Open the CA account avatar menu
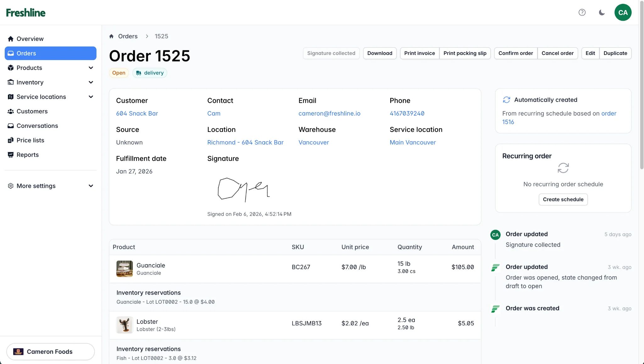This screenshot has height=364, width=644. tap(623, 12)
